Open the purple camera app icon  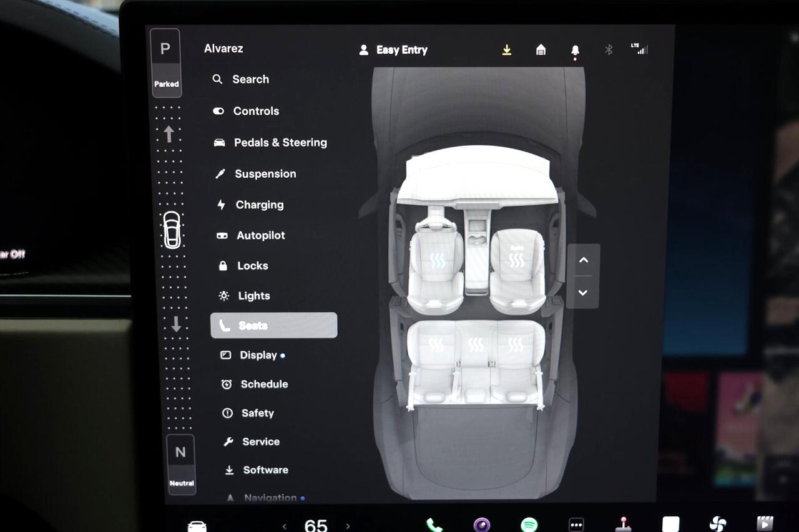point(481,525)
